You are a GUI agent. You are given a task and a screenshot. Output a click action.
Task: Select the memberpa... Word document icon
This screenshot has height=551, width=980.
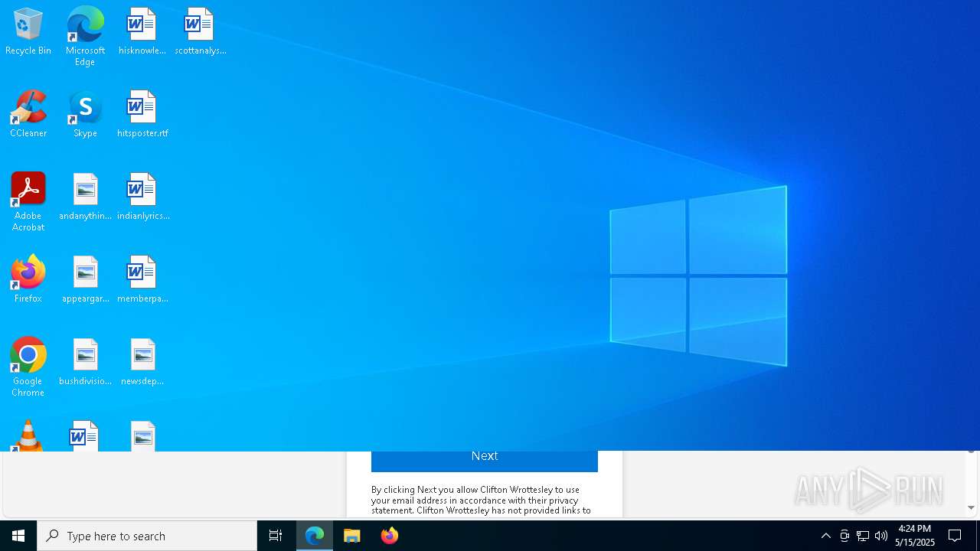tap(142, 279)
